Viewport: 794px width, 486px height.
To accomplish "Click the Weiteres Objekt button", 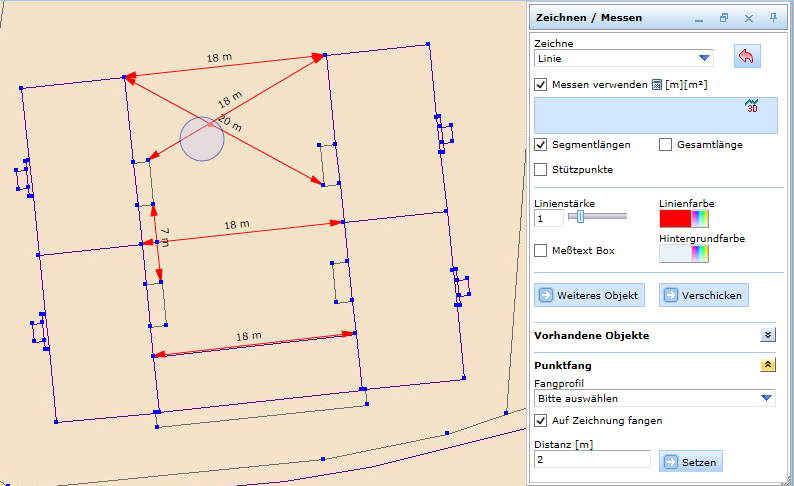I will (589, 295).
